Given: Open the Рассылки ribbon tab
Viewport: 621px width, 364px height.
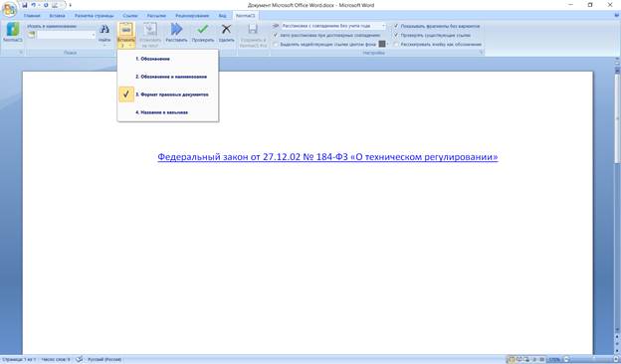Looking at the screenshot, I should pos(156,16).
